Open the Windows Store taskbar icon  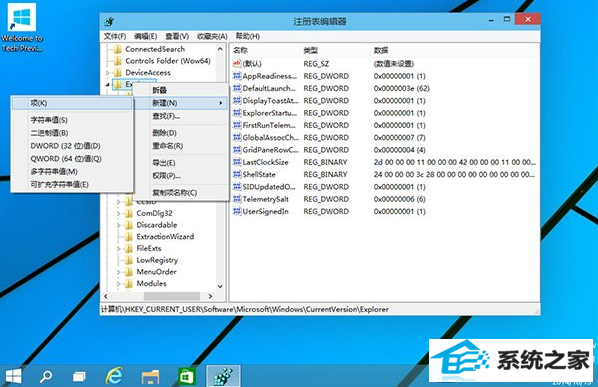coord(186,377)
